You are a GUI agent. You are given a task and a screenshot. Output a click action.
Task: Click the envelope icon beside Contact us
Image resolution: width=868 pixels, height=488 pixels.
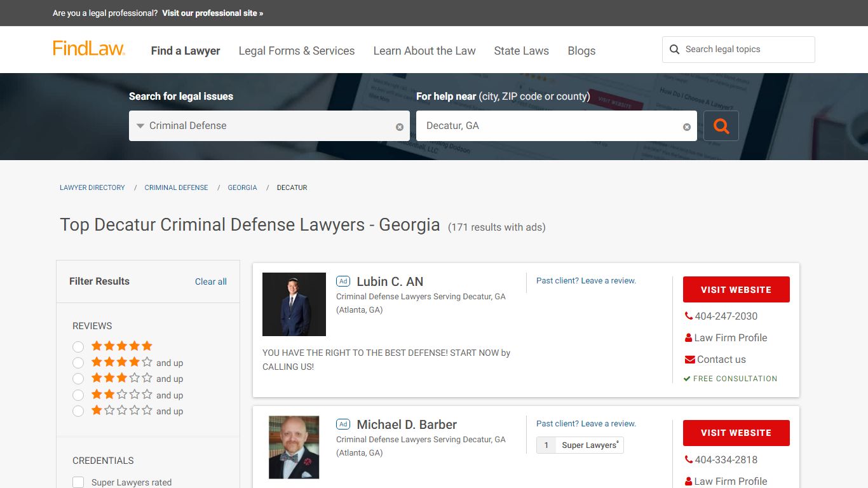coord(689,360)
